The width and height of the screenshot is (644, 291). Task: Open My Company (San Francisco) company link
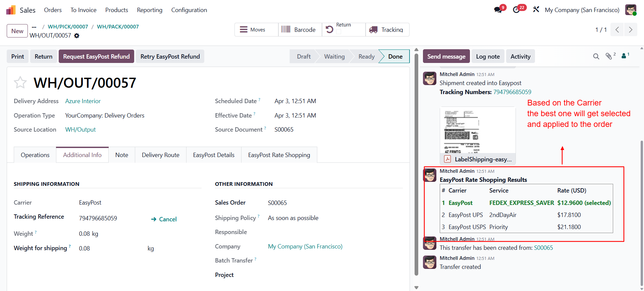tap(305, 246)
